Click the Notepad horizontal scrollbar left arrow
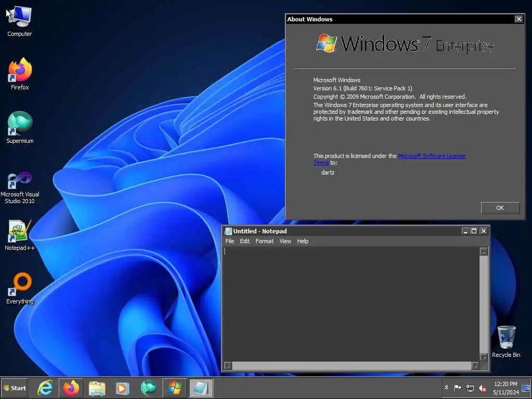Image resolution: width=532 pixels, height=399 pixels. [228, 366]
